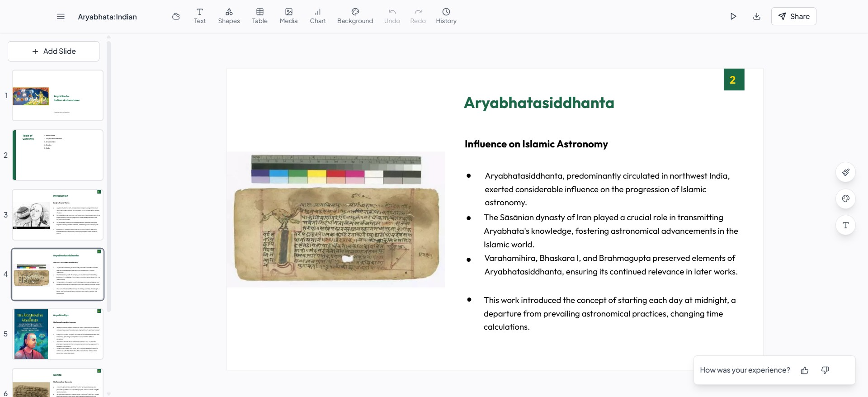Open the color palette theme button
Image resolution: width=868 pixels, height=397 pixels.
click(845, 198)
